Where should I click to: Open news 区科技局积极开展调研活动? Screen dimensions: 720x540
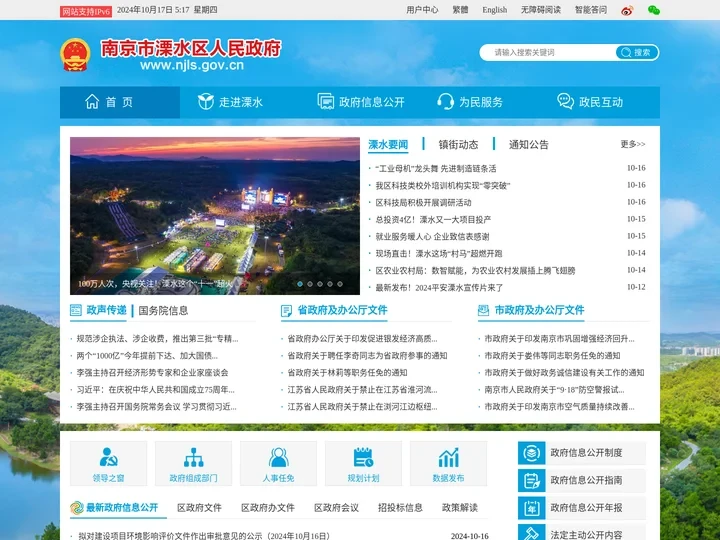423,202
